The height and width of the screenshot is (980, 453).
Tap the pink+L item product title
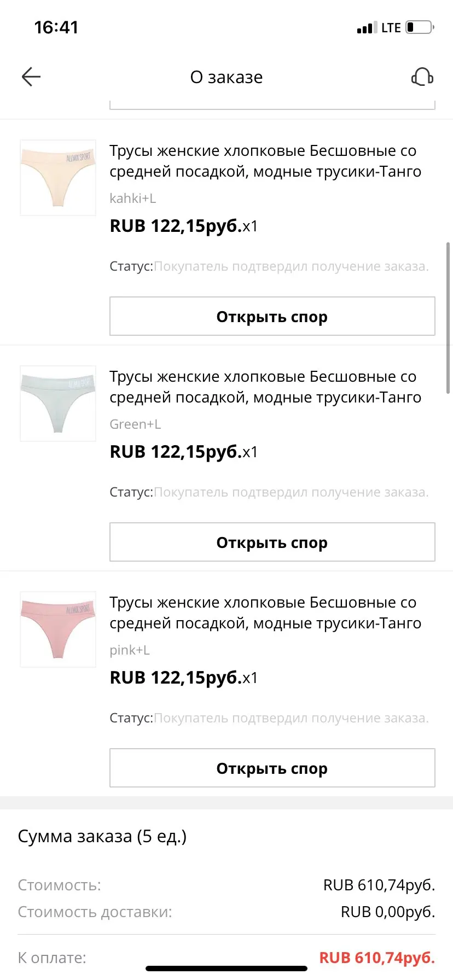pos(265,612)
